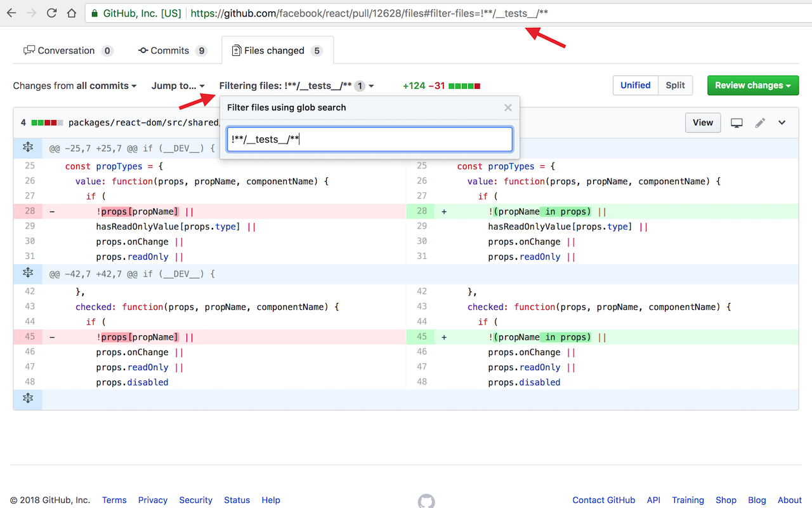Collapse the file diff with chevron
The image size is (812, 508).
[x=782, y=123]
